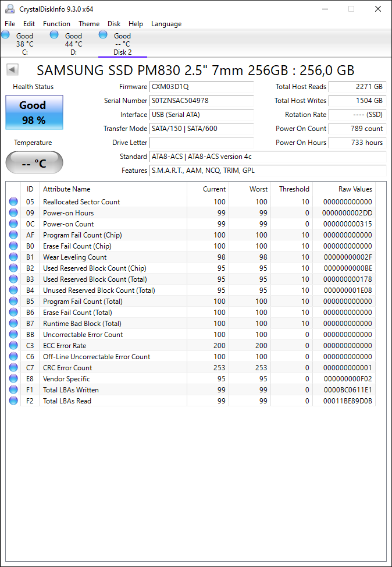Click the temperature display button

(x=34, y=163)
